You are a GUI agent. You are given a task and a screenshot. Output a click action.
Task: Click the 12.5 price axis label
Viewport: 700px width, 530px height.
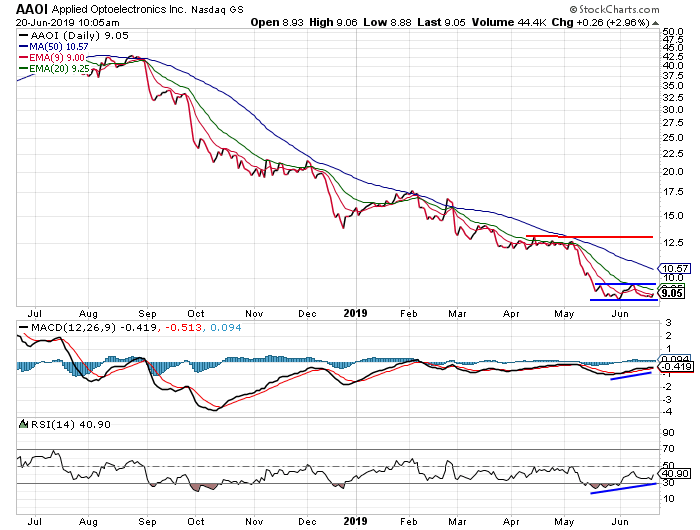click(x=673, y=242)
